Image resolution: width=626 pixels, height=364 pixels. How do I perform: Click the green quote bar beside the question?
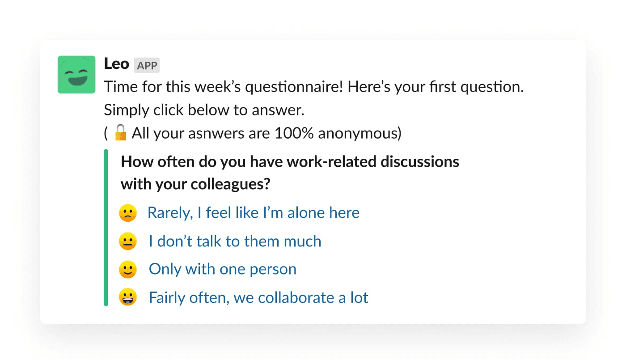tap(106, 228)
